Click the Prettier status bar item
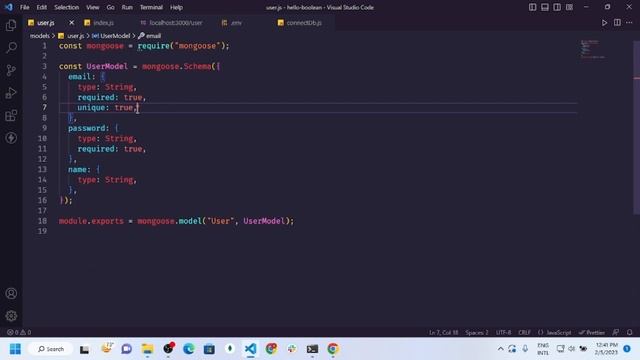The height and width of the screenshot is (360, 640). pyautogui.click(x=592, y=332)
